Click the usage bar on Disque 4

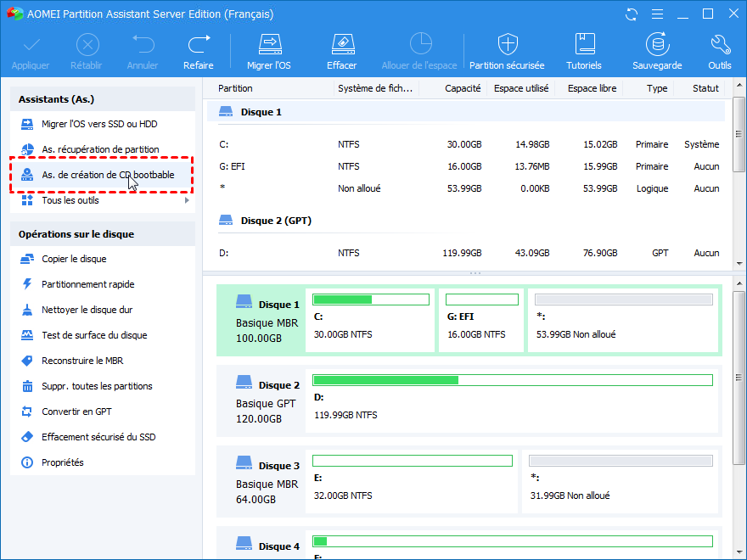(x=513, y=541)
